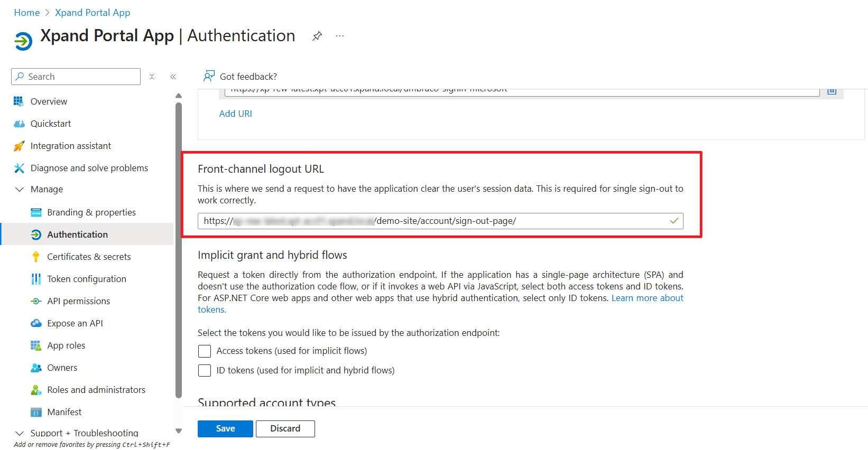Enable Access tokens for implicit flows
The height and width of the screenshot is (450, 868).
click(205, 351)
